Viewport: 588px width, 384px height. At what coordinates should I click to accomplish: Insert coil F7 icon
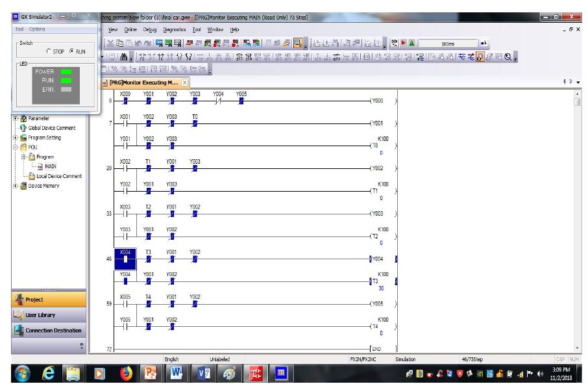pyautogui.click(x=180, y=57)
